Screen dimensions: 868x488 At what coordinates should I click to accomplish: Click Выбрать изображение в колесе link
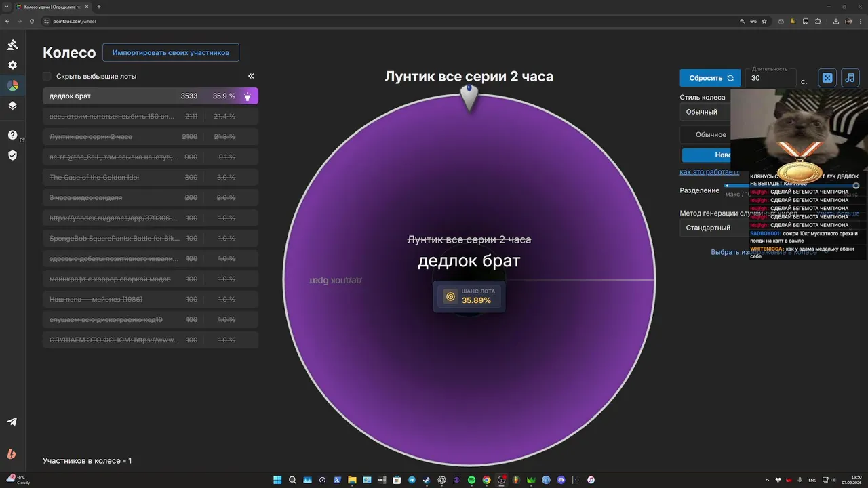click(764, 252)
